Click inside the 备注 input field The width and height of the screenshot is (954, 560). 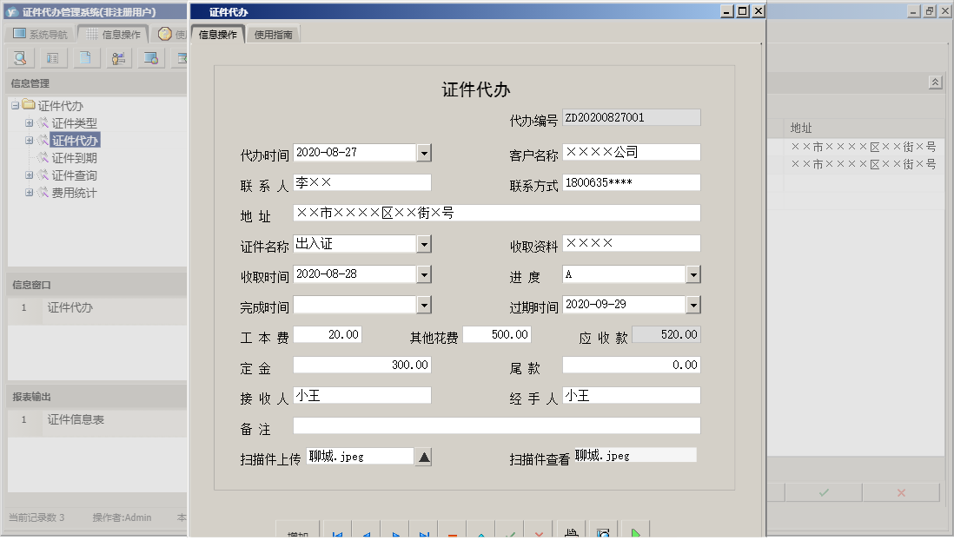[495, 425]
